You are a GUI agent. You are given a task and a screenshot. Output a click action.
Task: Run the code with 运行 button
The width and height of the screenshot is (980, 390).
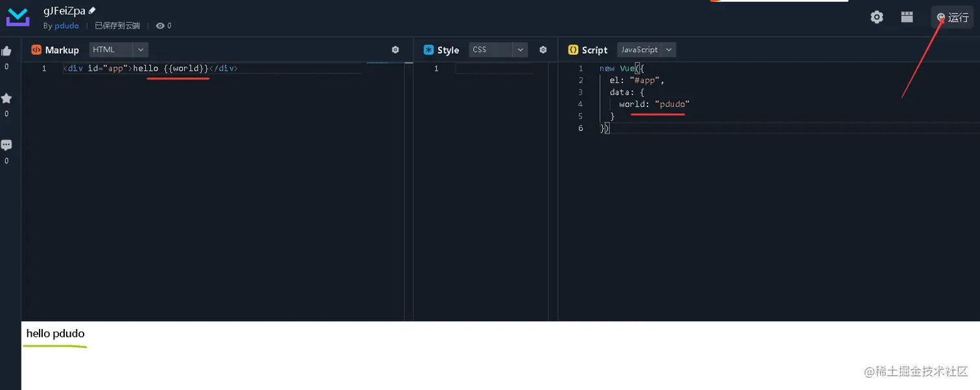pos(952,18)
